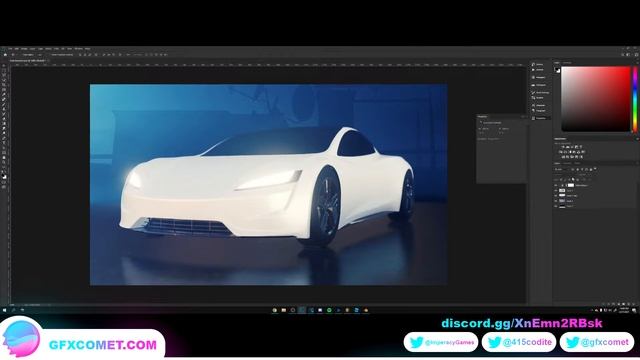Select the Brush tool

click(x=4, y=104)
